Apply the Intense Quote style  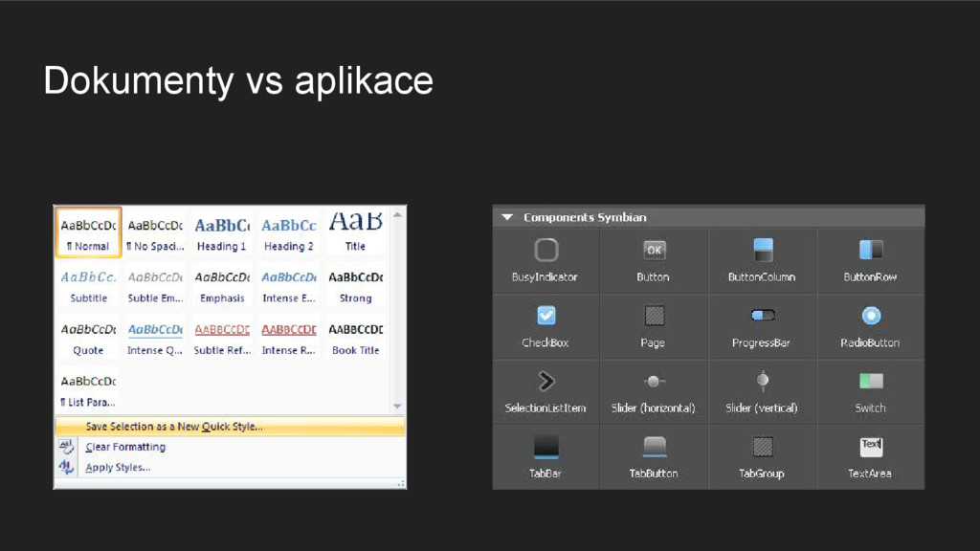155,338
